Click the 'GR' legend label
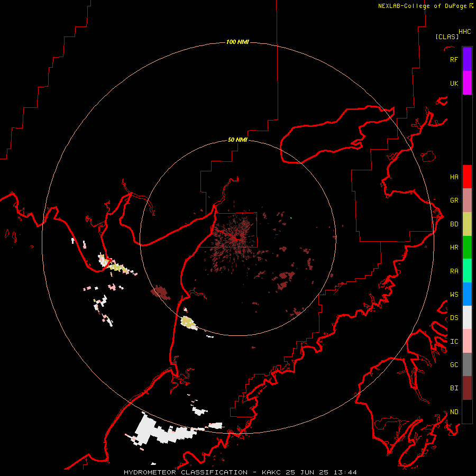 (454, 200)
